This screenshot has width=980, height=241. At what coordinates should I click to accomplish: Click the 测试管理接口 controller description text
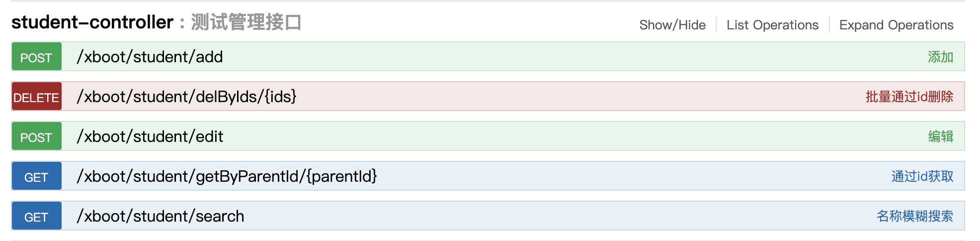coord(246,22)
